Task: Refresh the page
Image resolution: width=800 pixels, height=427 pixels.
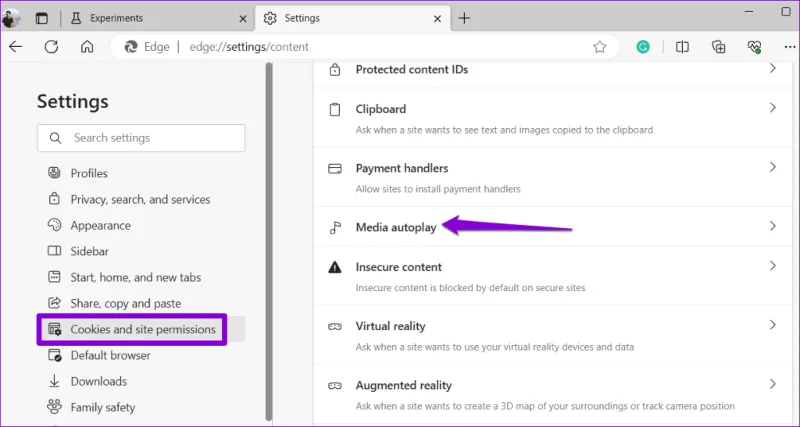Action: click(51, 47)
